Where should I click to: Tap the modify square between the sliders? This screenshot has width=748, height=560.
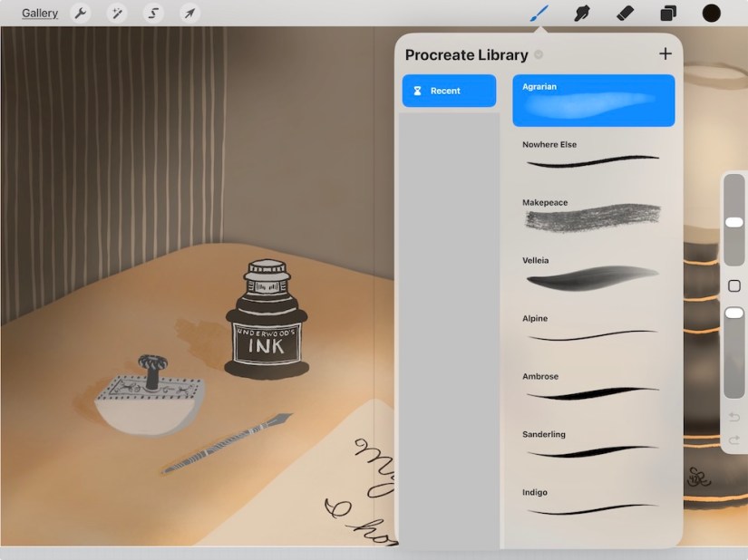pos(734,285)
